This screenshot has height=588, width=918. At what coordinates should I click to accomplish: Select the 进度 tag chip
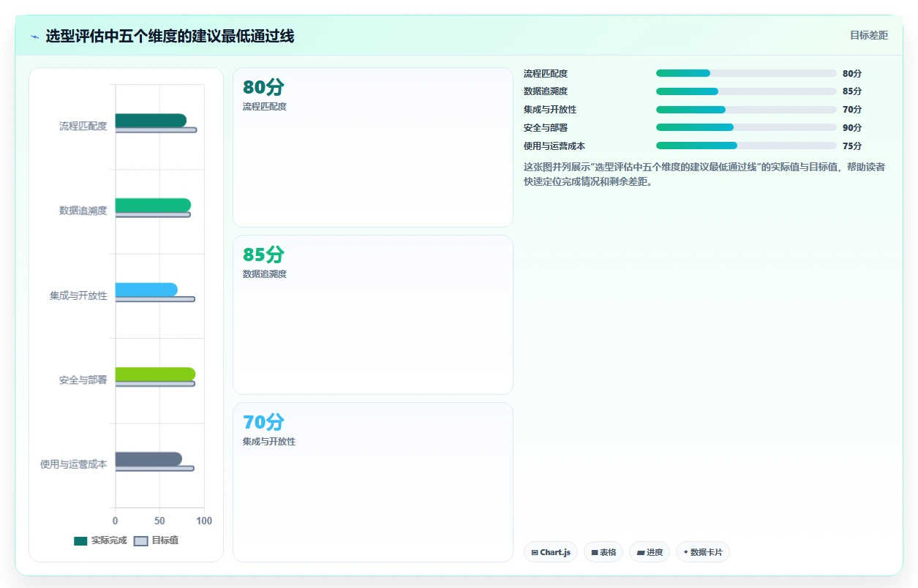650,552
